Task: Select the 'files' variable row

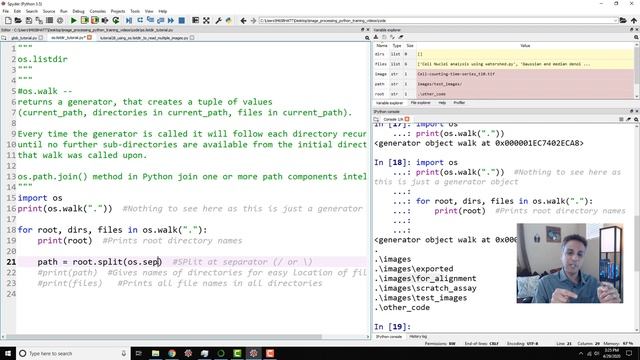Action: [504, 64]
